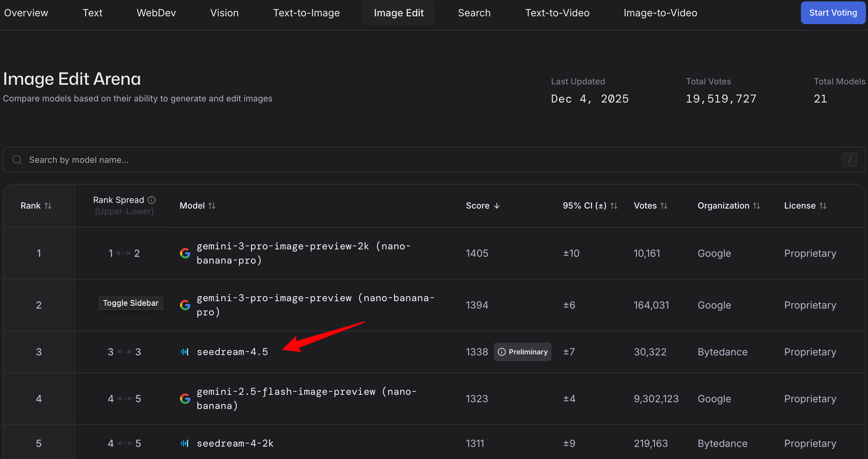Click the slash shortcut icon in search bar
Image resolution: width=868 pixels, height=459 pixels.
tap(850, 160)
